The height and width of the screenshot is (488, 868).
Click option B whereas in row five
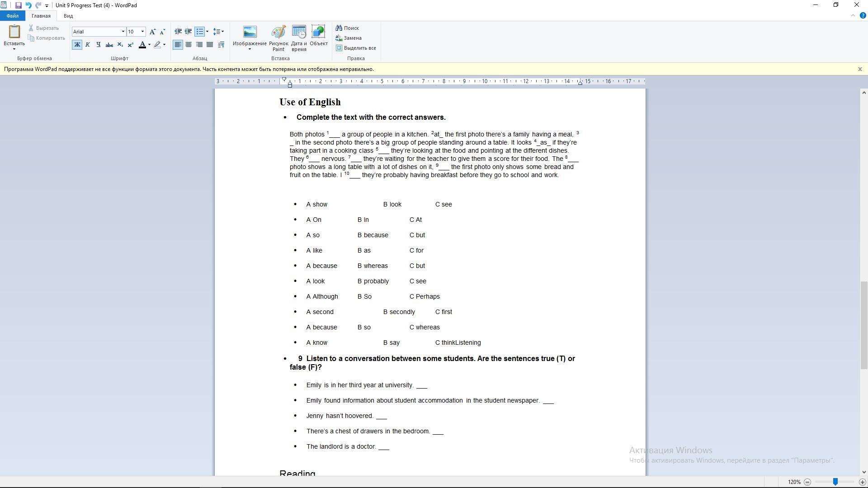(373, 266)
